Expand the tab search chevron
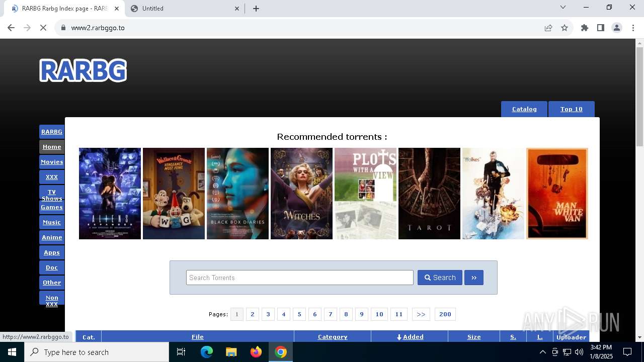644x362 pixels. pos(563,7)
